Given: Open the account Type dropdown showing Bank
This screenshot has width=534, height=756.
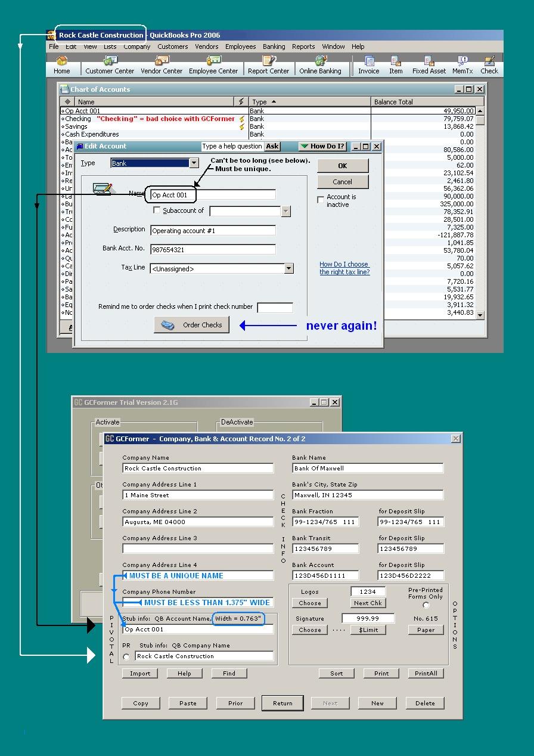Looking at the screenshot, I should tap(194, 163).
